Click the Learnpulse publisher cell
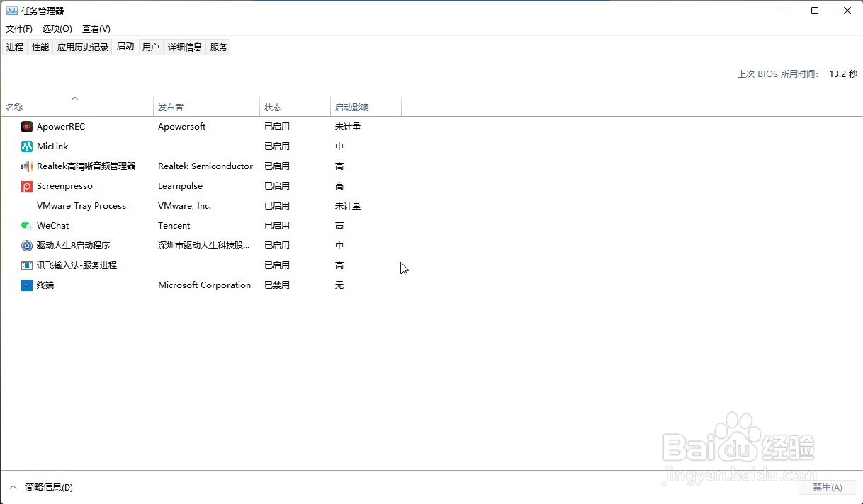Viewport: 863px width, 504px height. [180, 186]
